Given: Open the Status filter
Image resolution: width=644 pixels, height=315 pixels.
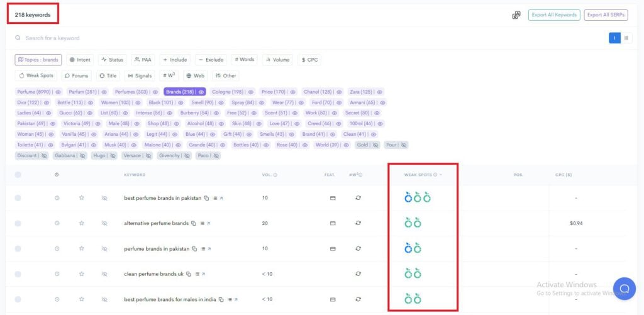Looking at the screenshot, I should [113, 60].
